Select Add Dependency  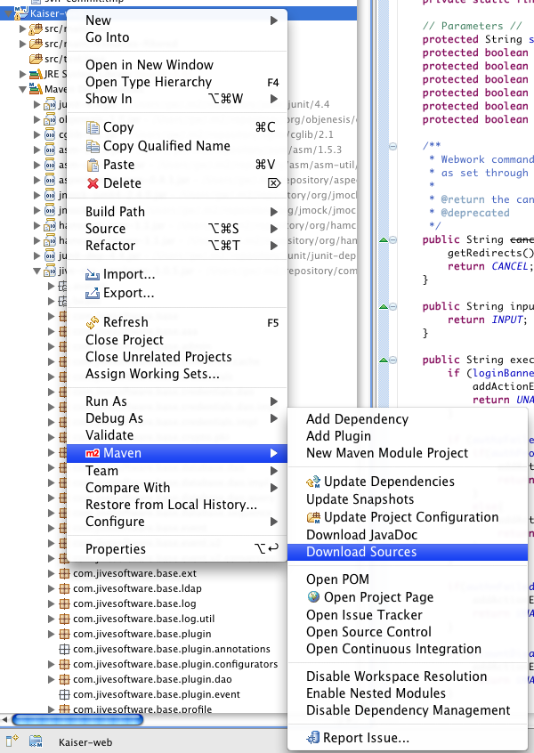407,419
